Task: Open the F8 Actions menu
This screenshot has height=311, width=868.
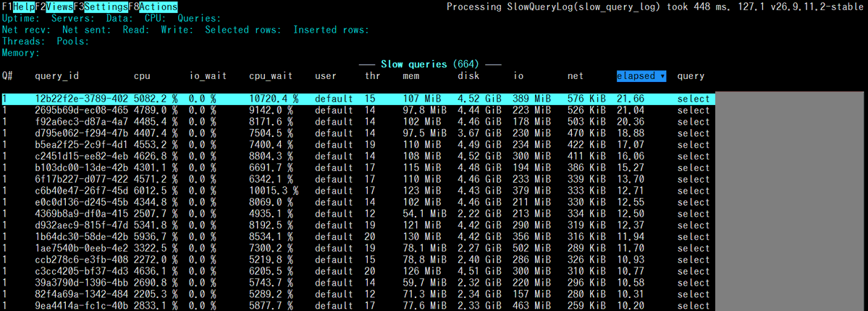Action: coord(153,7)
